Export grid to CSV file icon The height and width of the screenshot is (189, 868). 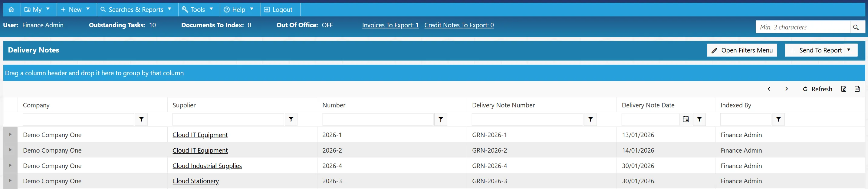click(857, 89)
